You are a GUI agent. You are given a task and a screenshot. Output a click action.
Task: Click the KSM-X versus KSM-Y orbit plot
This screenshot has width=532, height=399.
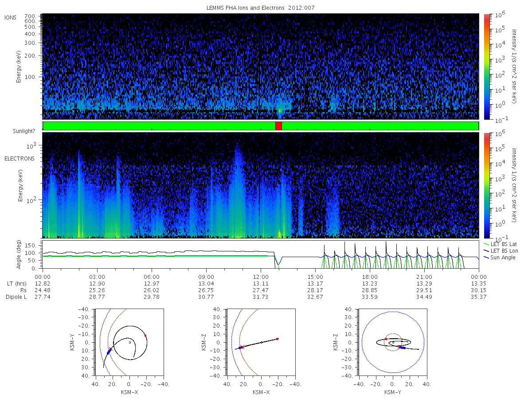[129, 342]
